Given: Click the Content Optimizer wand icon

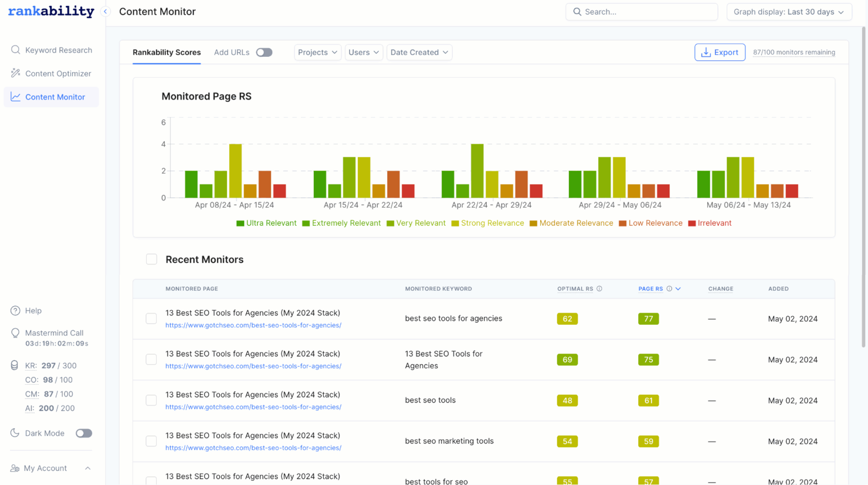Looking at the screenshot, I should click(16, 73).
